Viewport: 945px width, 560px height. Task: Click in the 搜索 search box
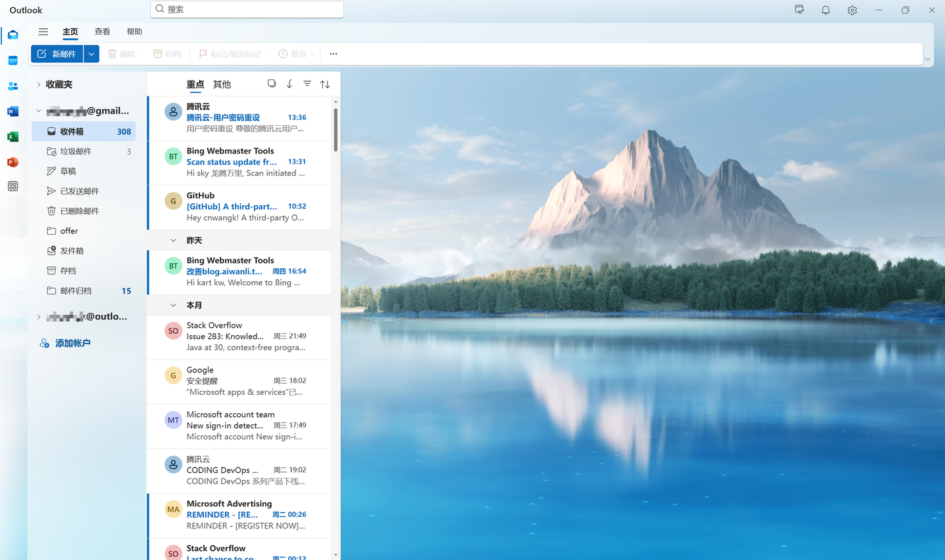click(247, 9)
